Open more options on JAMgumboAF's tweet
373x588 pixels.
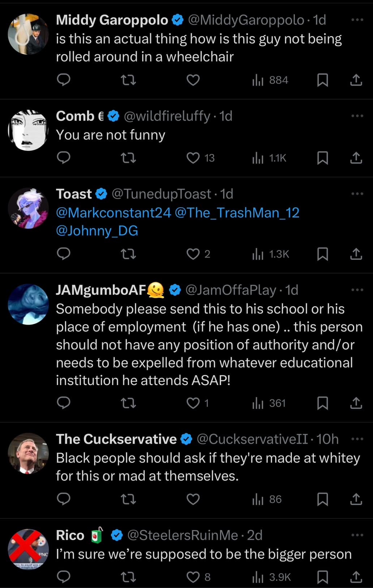(357, 290)
